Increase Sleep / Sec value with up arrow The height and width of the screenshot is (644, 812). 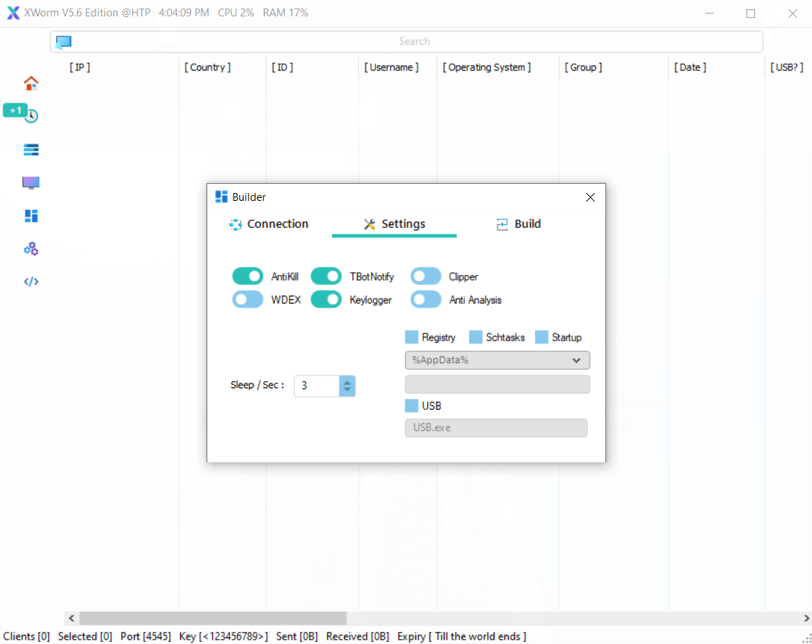point(347,383)
